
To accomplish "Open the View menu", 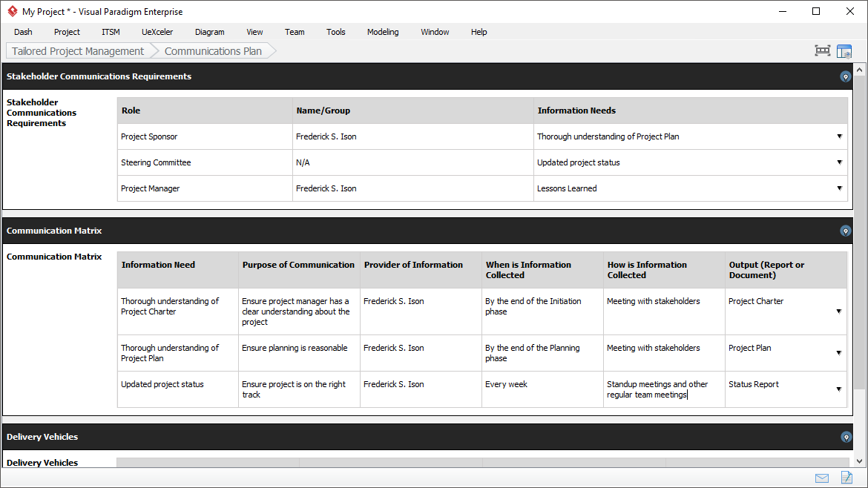I will coord(254,32).
